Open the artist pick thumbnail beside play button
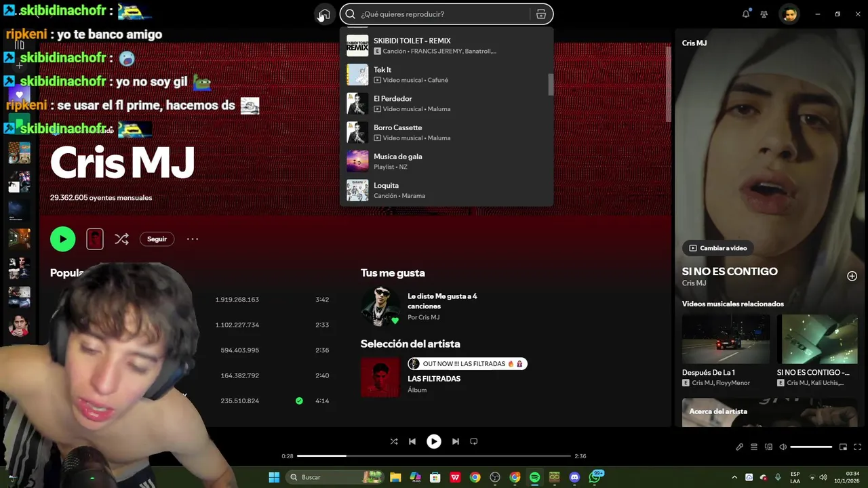This screenshot has height=488, width=868. (95, 239)
